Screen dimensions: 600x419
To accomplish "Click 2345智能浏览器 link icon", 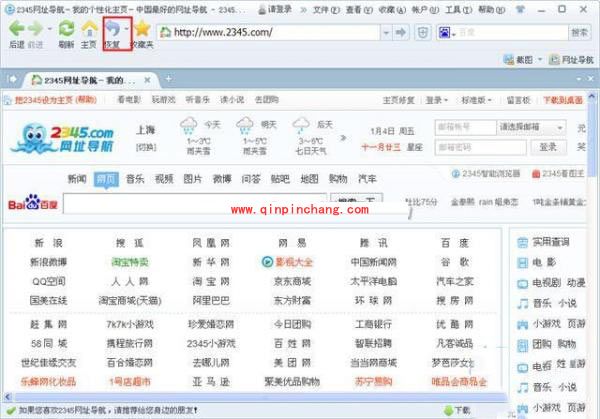I will click(455, 174).
